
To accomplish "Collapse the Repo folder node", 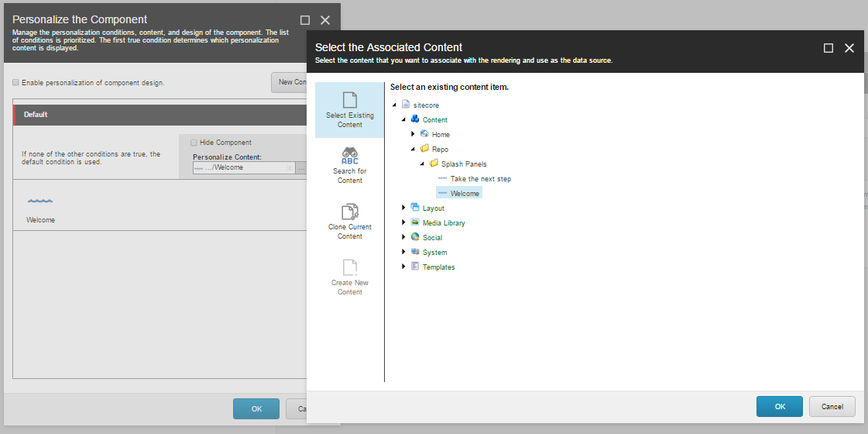I will click(413, 149).
